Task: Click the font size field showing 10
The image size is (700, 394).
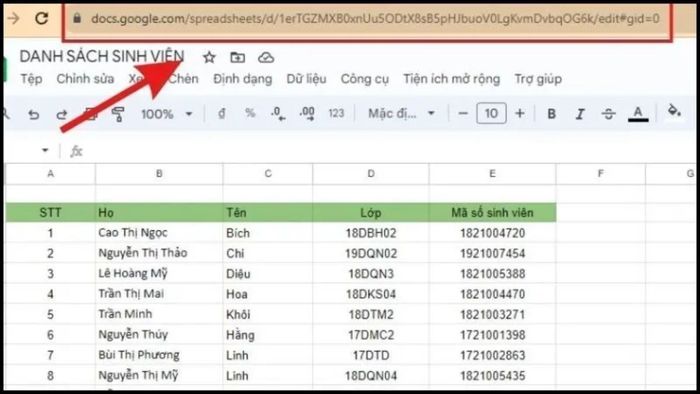Action: click(x=491, y=113)
